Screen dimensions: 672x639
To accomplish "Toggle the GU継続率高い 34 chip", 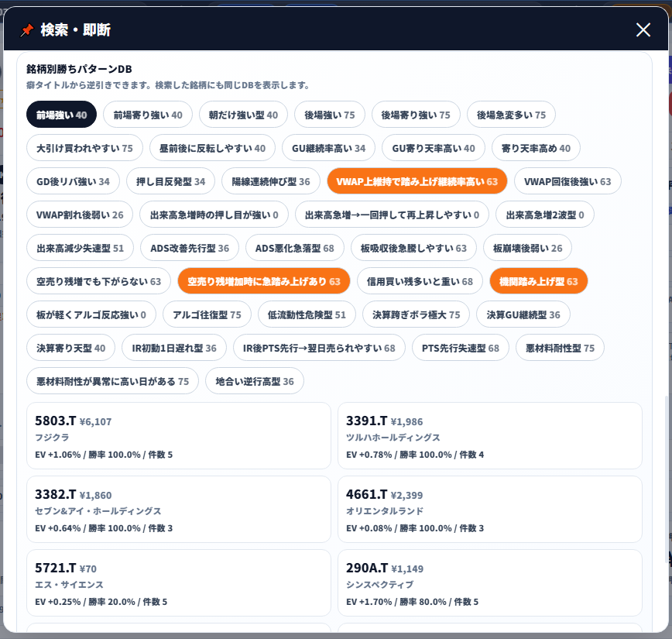I will click(x=329, y=148).
